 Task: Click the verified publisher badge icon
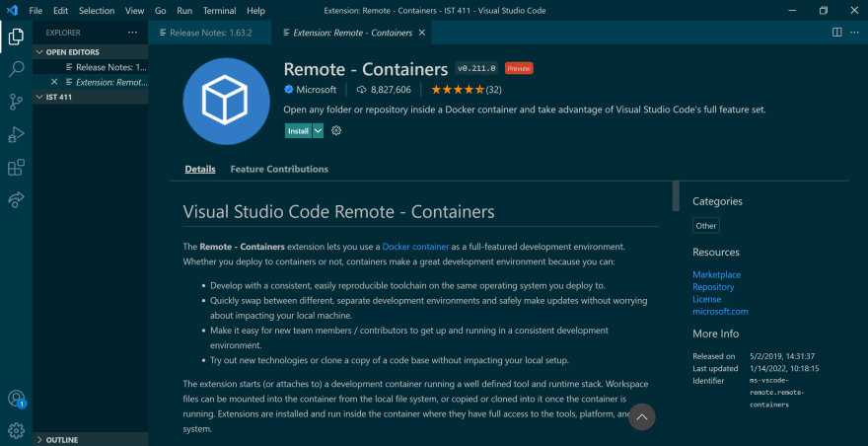point(288,89)
